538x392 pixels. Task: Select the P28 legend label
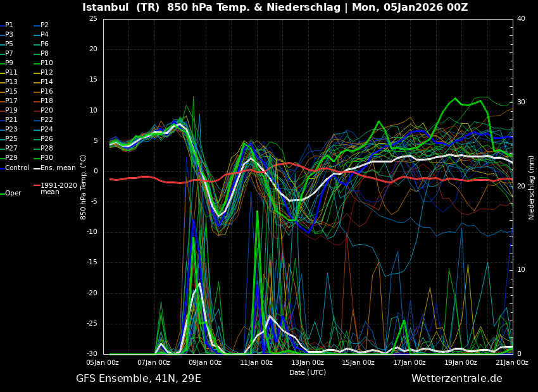[x=47, y=149]
